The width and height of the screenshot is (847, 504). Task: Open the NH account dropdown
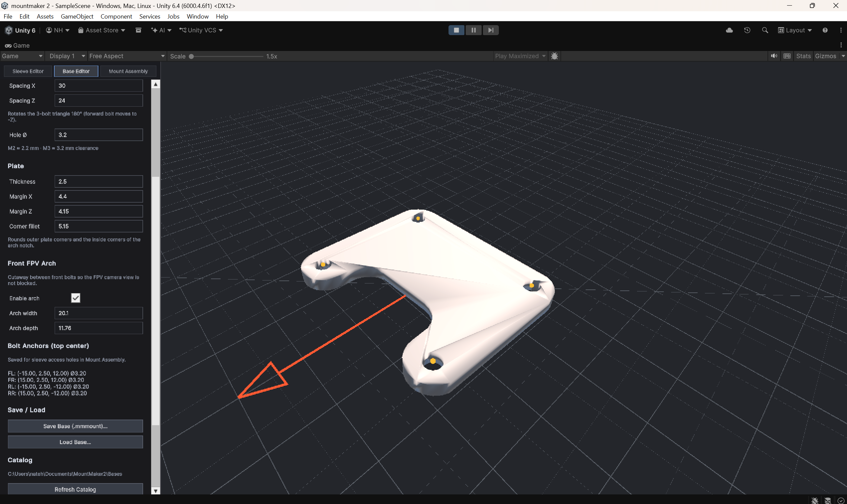(58, 30)
